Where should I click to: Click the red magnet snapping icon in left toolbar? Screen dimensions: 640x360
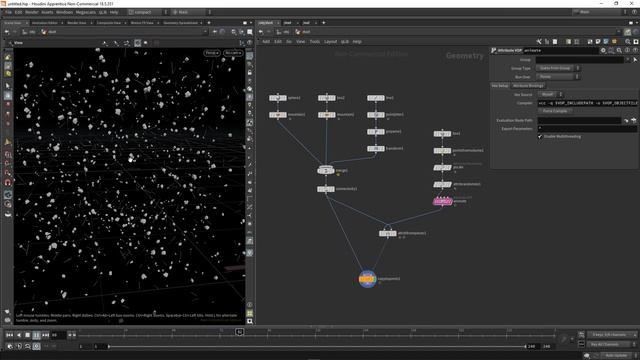click(x=8, y=182)
